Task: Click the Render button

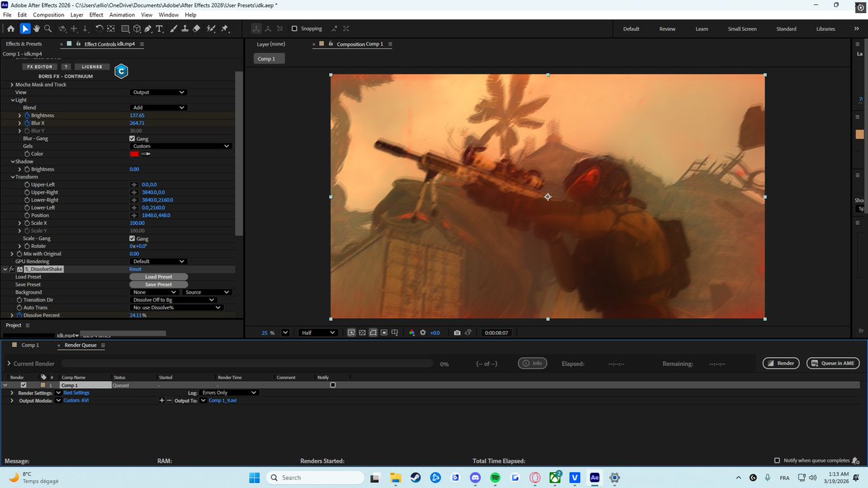Action: [x=781, y=363]
